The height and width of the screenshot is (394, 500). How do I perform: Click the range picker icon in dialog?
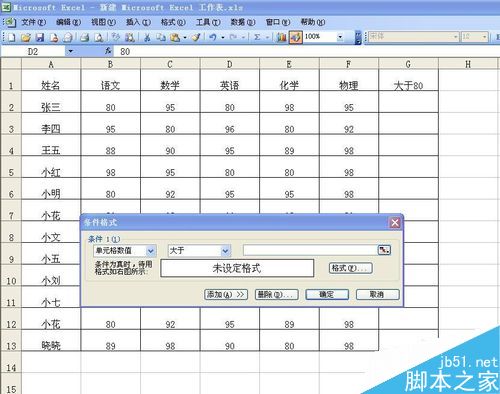[x=384, y=250]
